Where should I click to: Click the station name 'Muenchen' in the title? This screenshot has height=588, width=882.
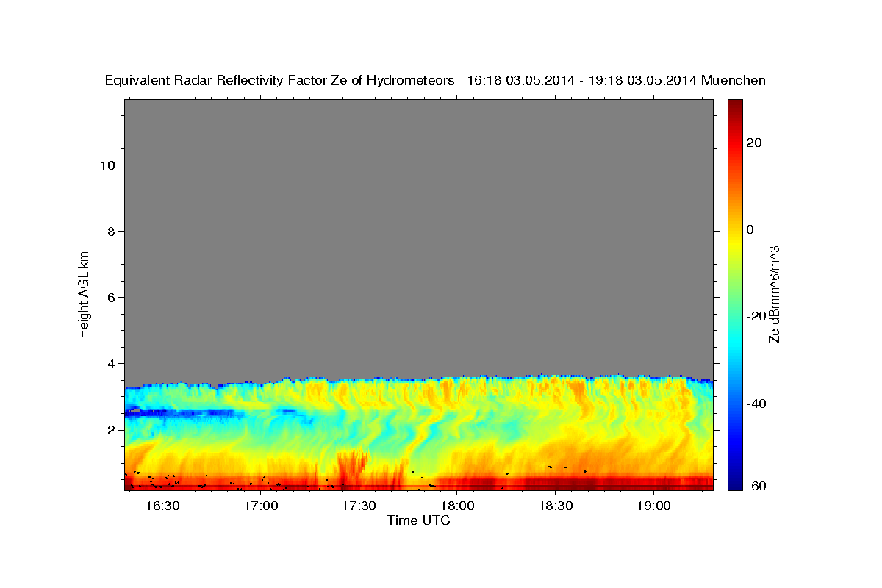[734, 81]
